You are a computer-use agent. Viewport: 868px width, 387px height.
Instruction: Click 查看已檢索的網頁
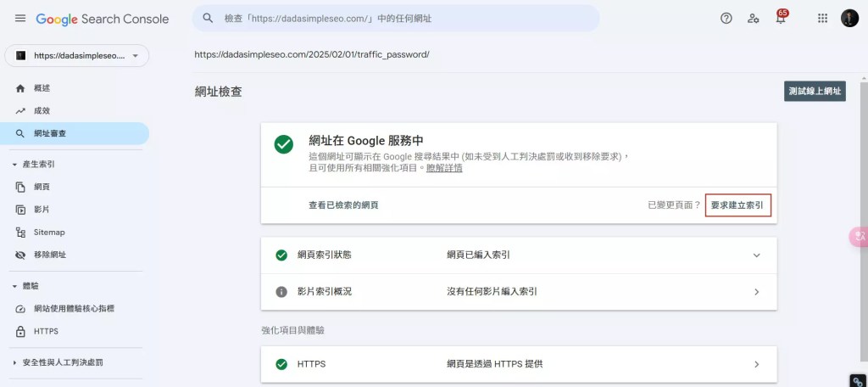(343, 205)
